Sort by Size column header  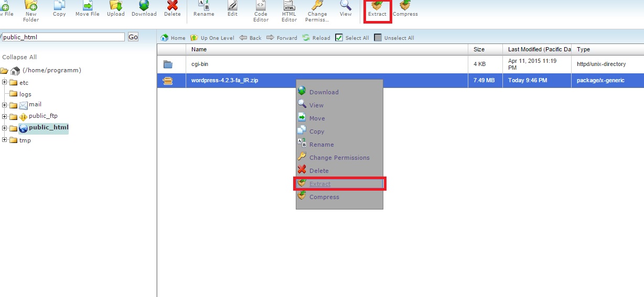pos(486,49)
